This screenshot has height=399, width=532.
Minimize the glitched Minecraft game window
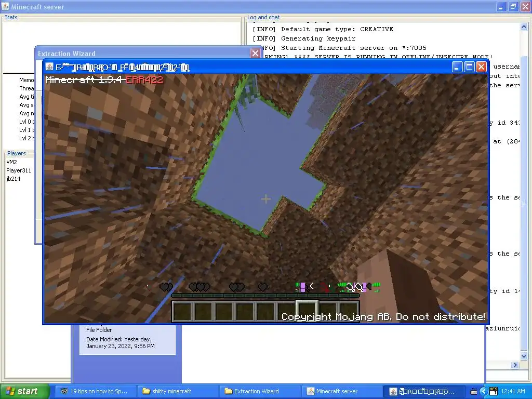(x=457, y=67)
